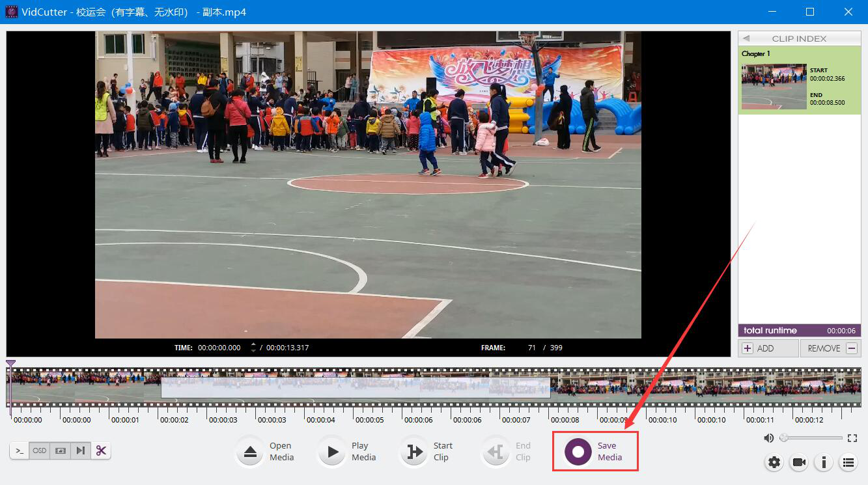Select Chapter 1 clip in the index

click(799, 80)
